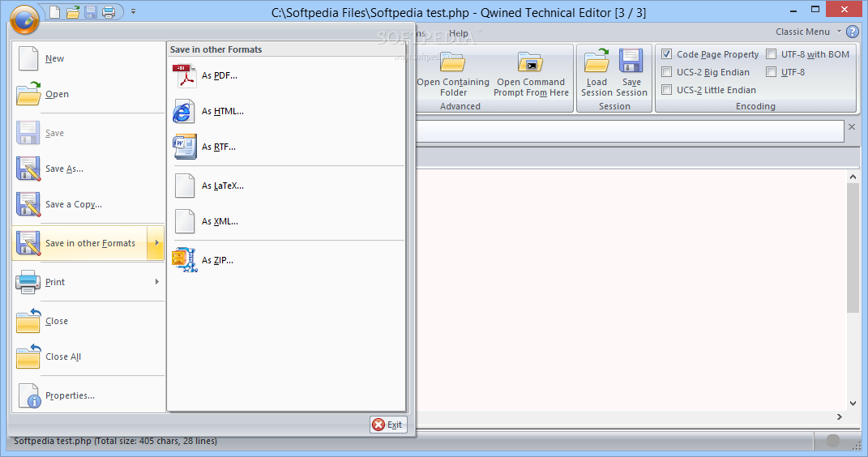This screenshot has height=457, width=868.
Task: Click Open Command Prompt From Here icon
Action: pos(530,62)
